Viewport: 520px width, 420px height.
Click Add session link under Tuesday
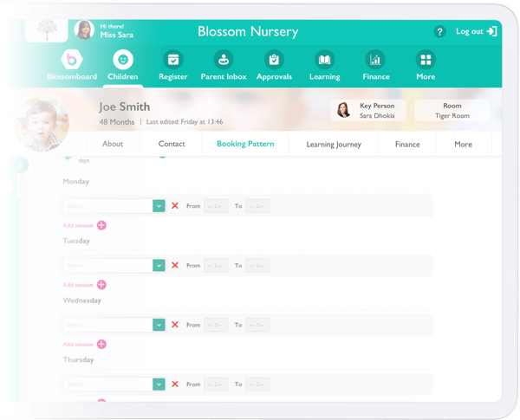(x=78, y=285)
